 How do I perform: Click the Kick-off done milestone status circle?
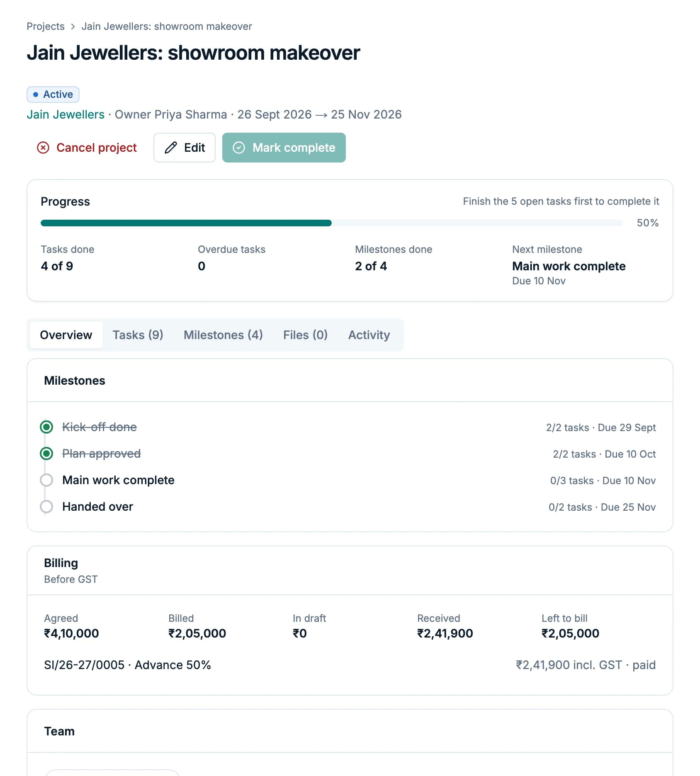click(x=46, y=427)
